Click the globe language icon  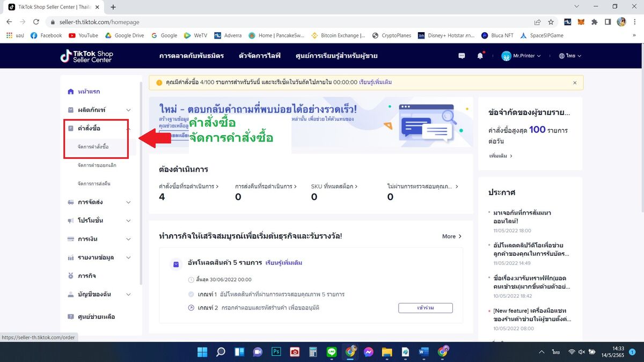[x=562, y=56]
